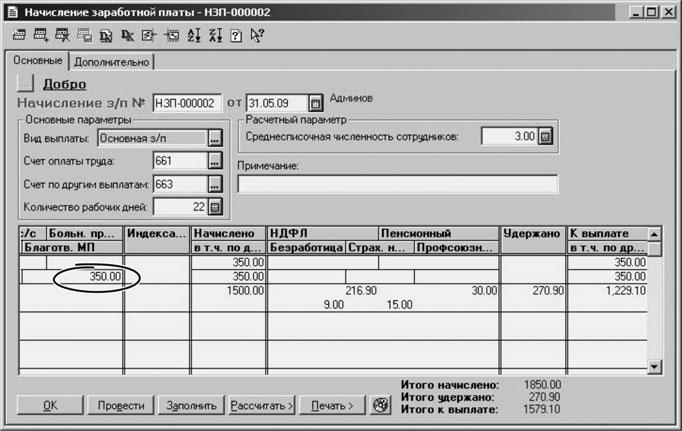The height and width of the screenshot is (431, 682).
Task: Open the calendar picker next to date 31.05.09
Action: coord(315,103)
